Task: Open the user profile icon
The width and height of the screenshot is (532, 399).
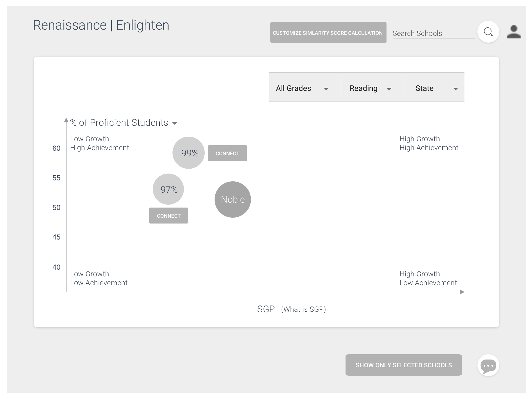Action: pyautogui.click(x=514, y=32)
